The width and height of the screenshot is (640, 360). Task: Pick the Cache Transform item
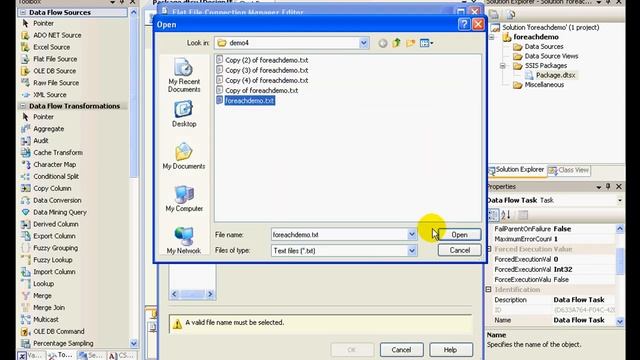tap(58, 152)
